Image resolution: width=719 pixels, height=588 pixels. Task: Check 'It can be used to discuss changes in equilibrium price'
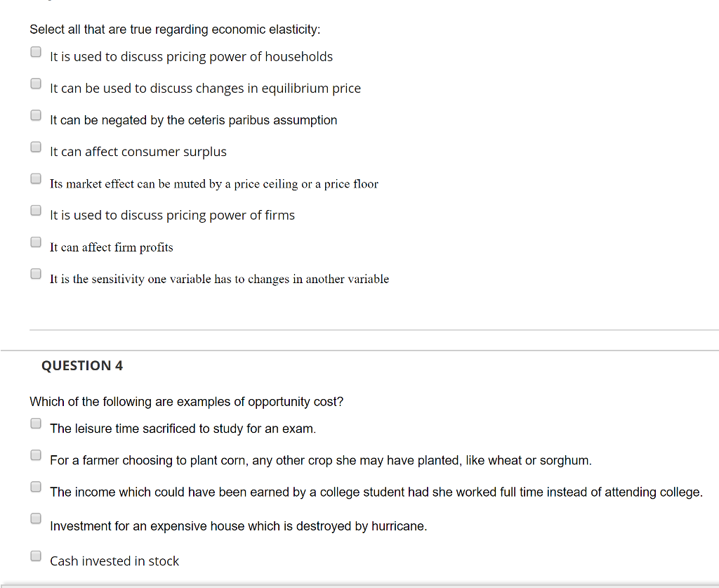(35, 83)
